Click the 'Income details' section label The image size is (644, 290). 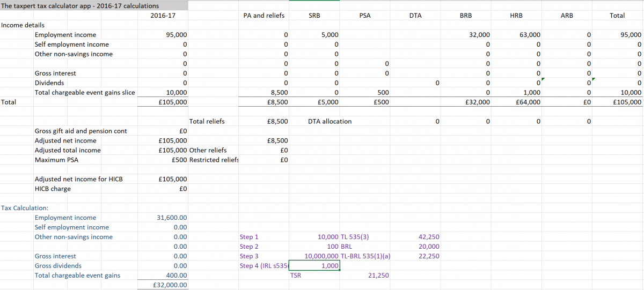[23, 25]
